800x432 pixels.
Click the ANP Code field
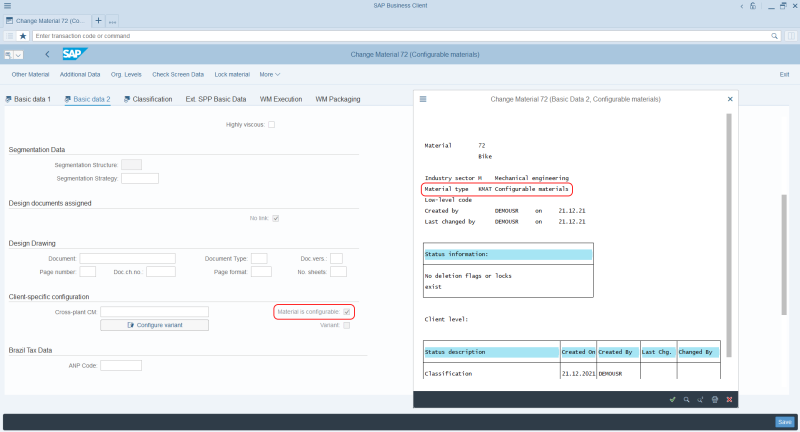(x=121, y=366)
